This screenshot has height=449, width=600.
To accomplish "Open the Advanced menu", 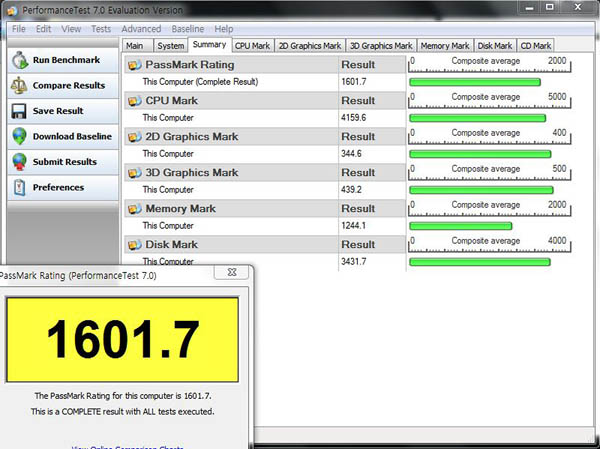I will click(141, 29).
